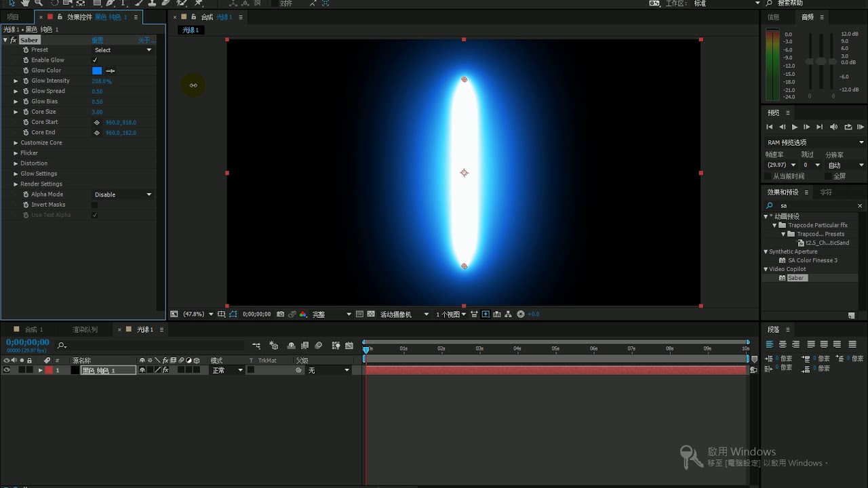The image size is (868, 488).
Task: Switch to the 信息 info tab
Action: 773,18
